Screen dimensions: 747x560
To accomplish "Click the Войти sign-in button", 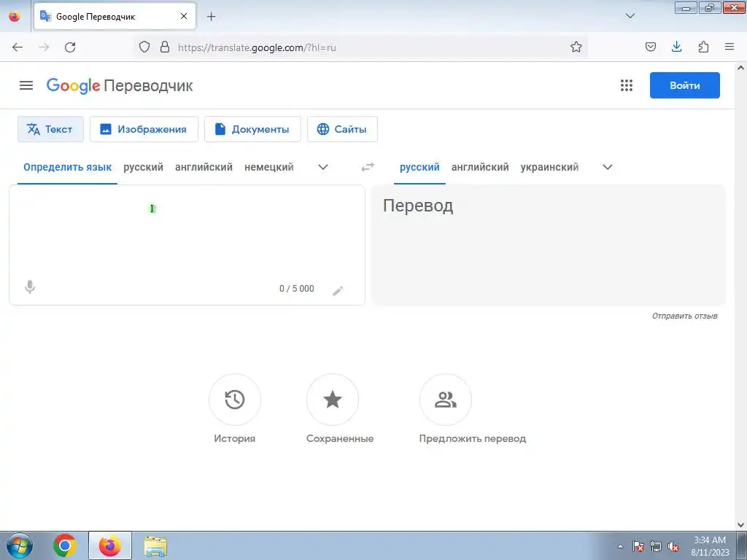I will pos(684,85).
